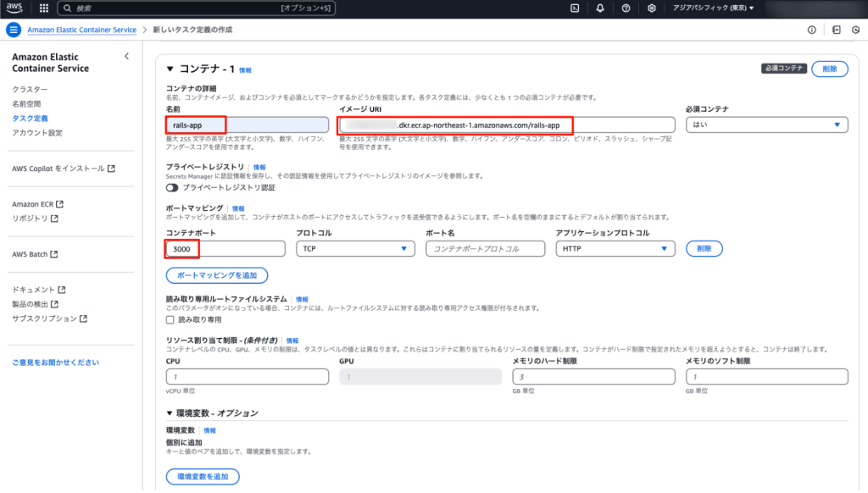Select タスク定義 in the sidebar

(30, 119)
